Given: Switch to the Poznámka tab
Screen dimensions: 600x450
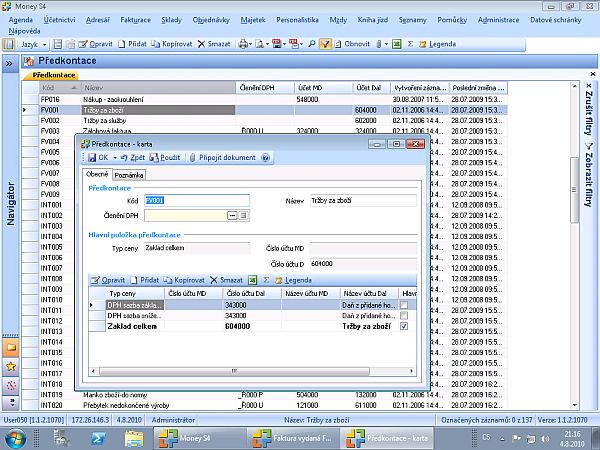Looking at the screenshot, I should pyautogui.click(x=129, y=175).
